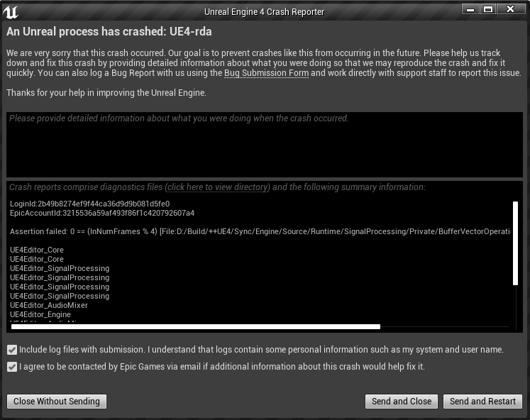The height and width of the screenshot is (420, 530).
Task: Open the Bug Submission Form link
Action: 266,74
